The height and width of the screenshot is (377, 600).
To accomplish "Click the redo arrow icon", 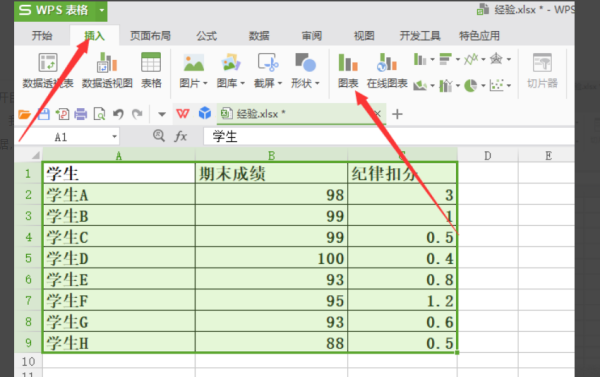I will [137, 114].
